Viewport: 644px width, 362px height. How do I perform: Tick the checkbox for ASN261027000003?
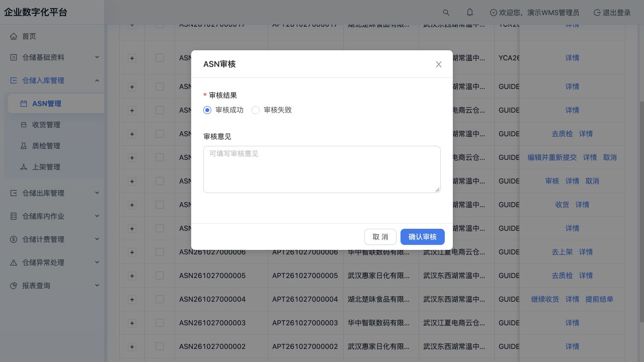(x=159, y=323)
